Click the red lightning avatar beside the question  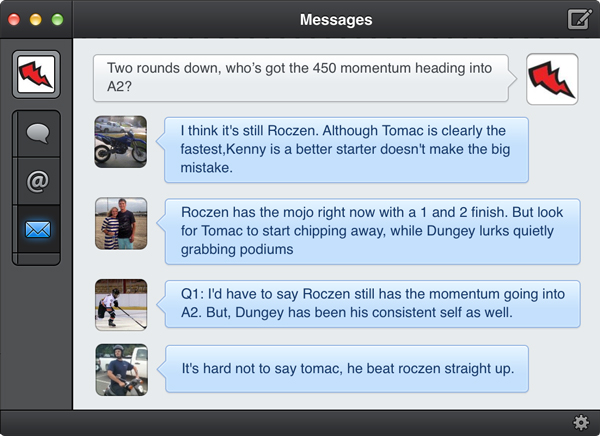coord(552,79)
